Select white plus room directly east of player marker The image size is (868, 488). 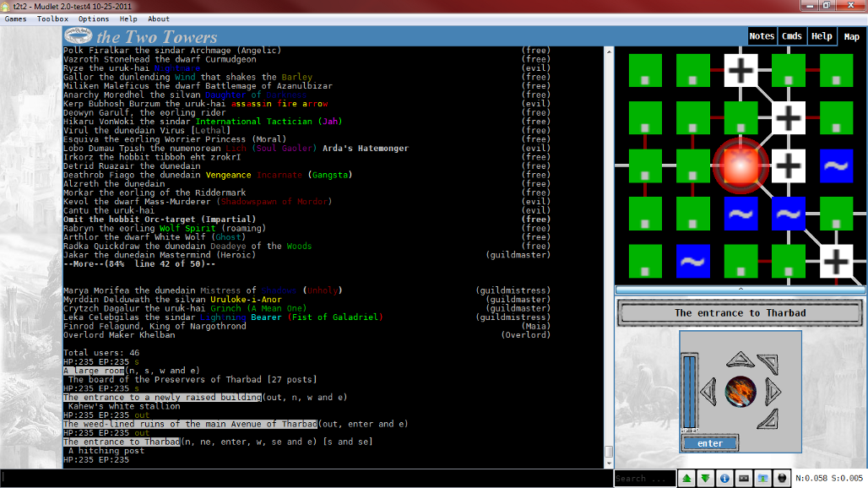point(789,166)
